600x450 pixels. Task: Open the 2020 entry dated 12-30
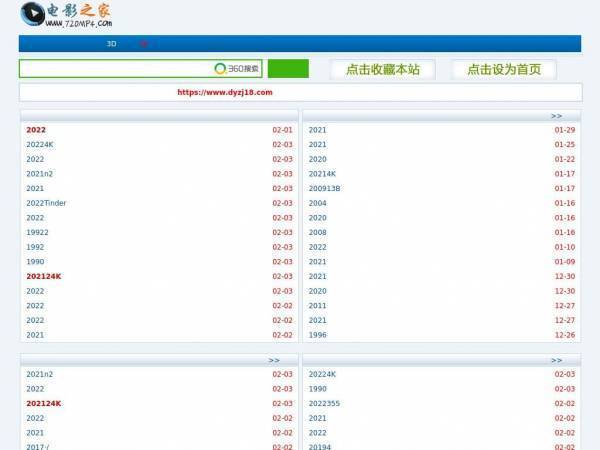coord(318,291)
